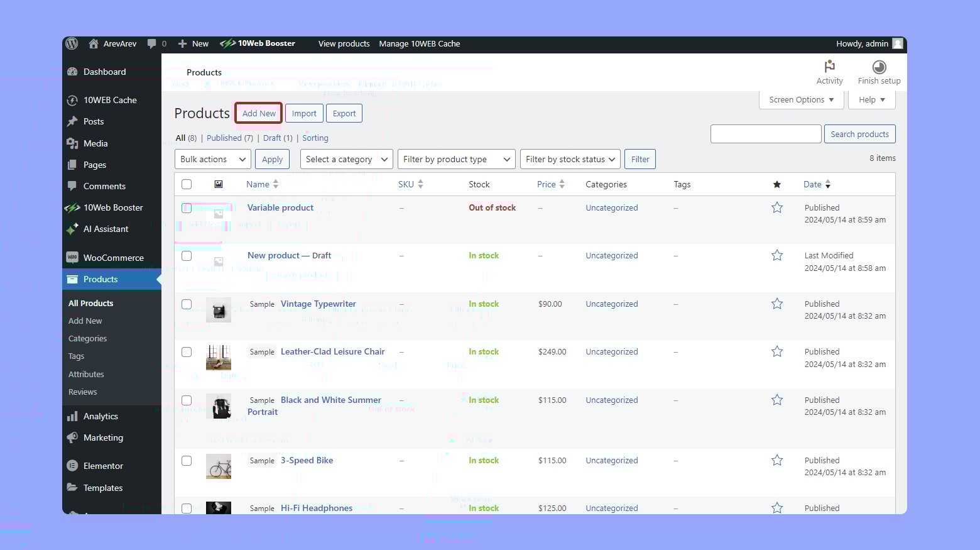Select the Vintage Typewriter row checkbox
The width and height of the screenshot is (980, 550).
point(187,304)
